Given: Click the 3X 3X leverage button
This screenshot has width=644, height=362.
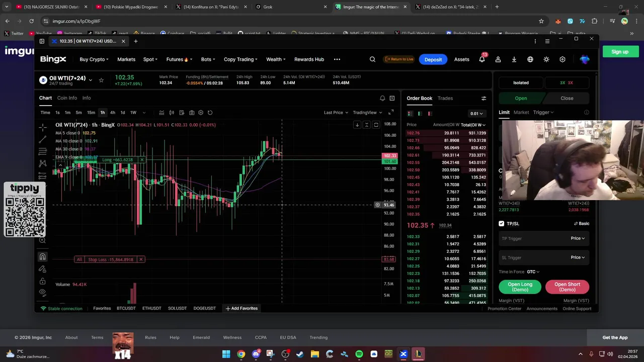Looking at the screenshot, I should [x=567, y=82].
